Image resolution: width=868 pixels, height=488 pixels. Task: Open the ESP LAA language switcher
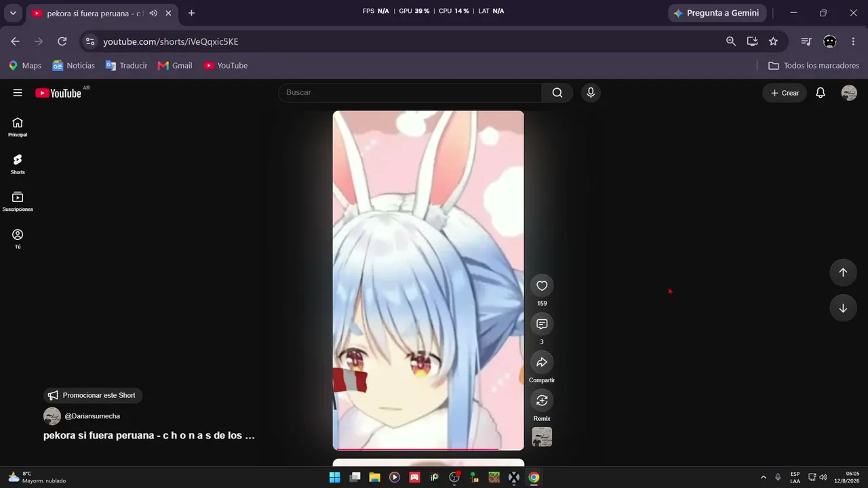point(795,477)
